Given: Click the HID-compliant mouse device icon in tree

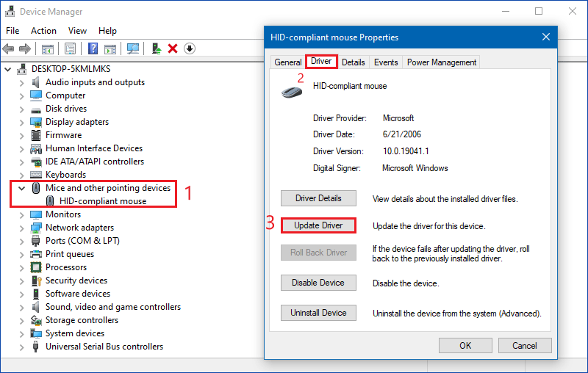Looking at the screenshot, I should (50, 201).
